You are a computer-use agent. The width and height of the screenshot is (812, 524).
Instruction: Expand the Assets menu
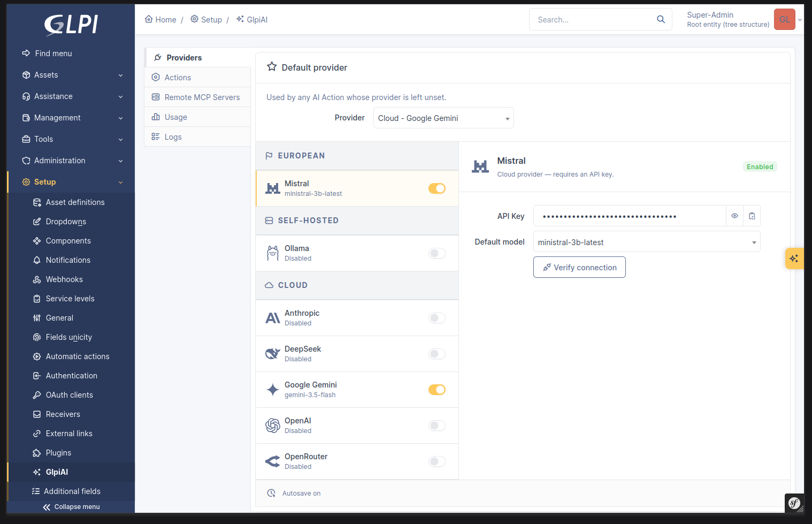pyautogui.click(x=72, y=75)
